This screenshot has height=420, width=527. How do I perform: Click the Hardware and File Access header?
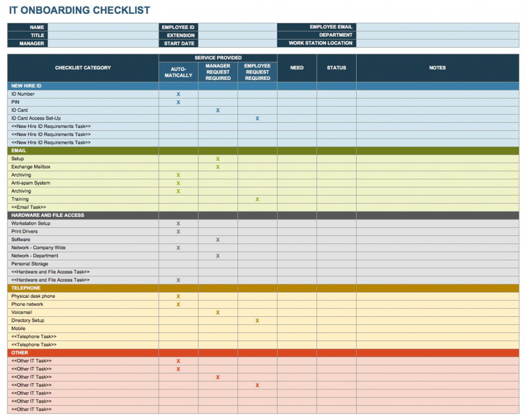(x=48, y=215)
